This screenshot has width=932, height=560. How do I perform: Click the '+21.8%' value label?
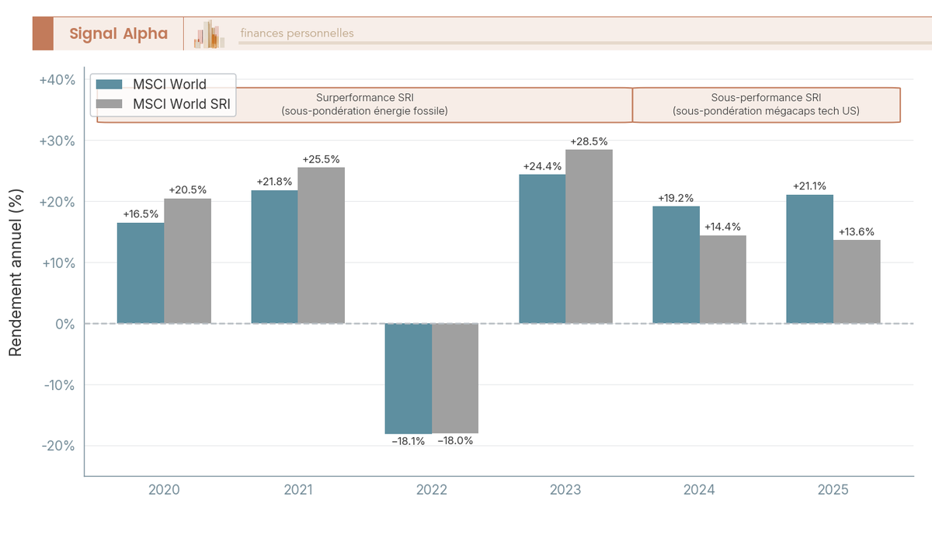(x=274, y=182)
